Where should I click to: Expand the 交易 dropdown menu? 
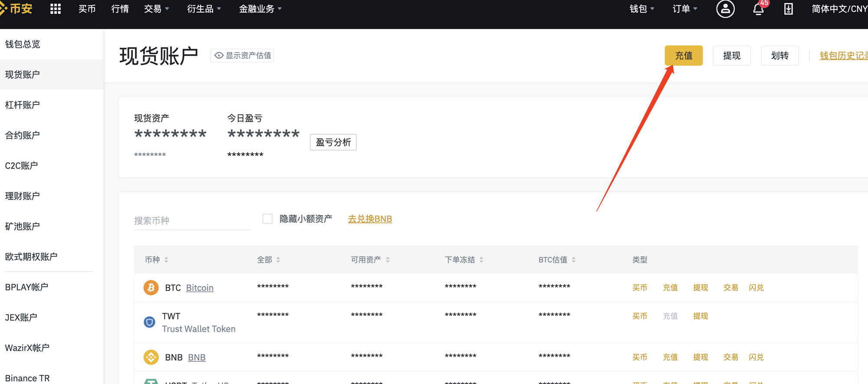coord(156,9)
